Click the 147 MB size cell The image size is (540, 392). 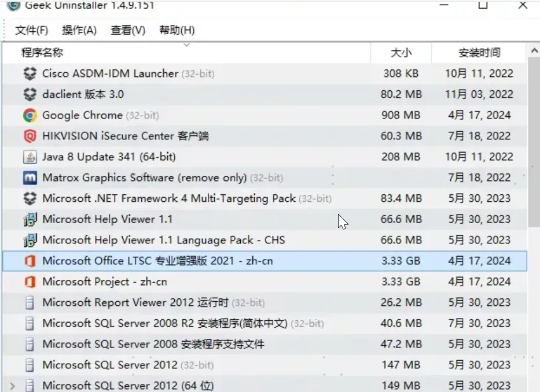pyautogui.click(x=401, y=365)
